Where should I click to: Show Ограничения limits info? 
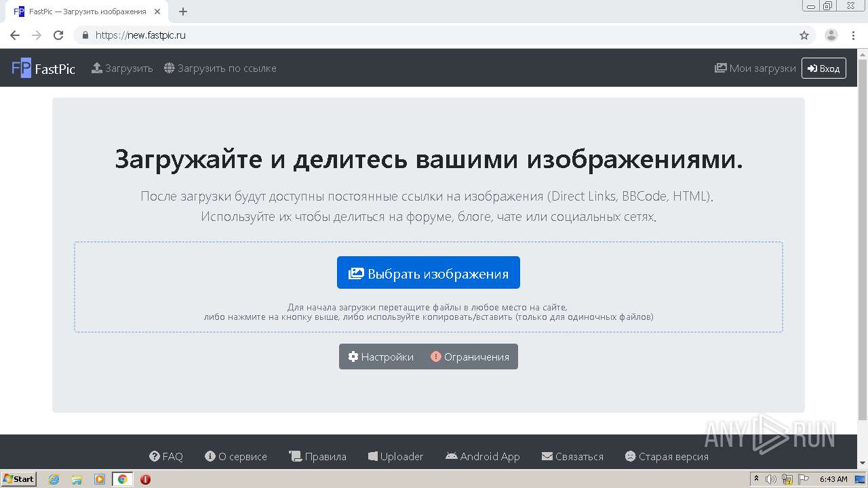(470, 357)
